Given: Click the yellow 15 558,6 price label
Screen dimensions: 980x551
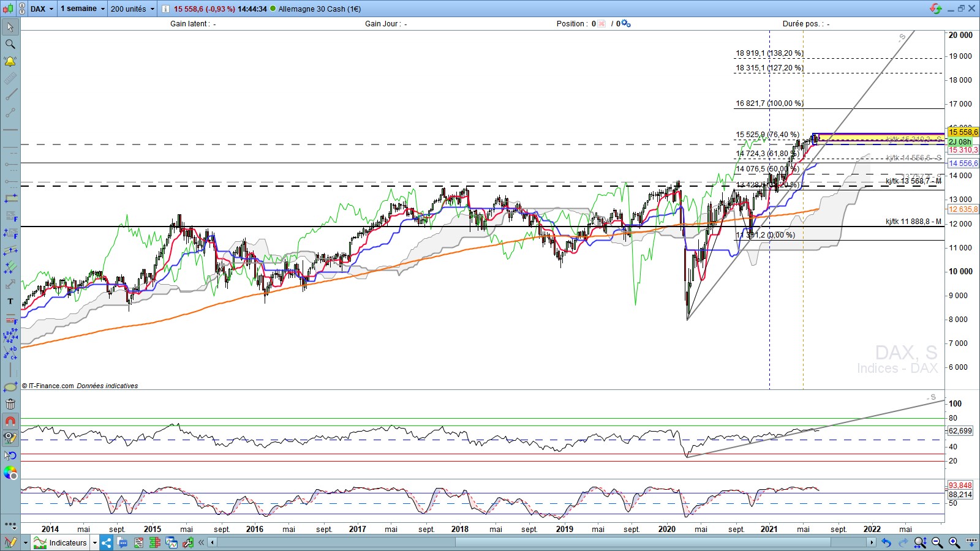Looking at the screenshot, I should (963, 132).
